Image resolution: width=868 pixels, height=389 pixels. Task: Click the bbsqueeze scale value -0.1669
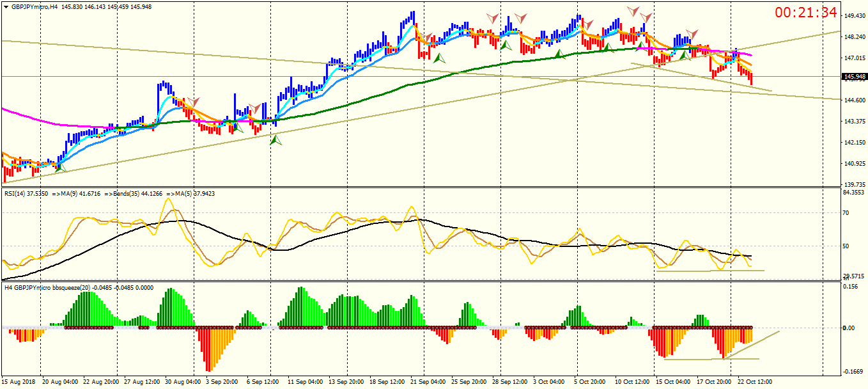pos(853,371)
